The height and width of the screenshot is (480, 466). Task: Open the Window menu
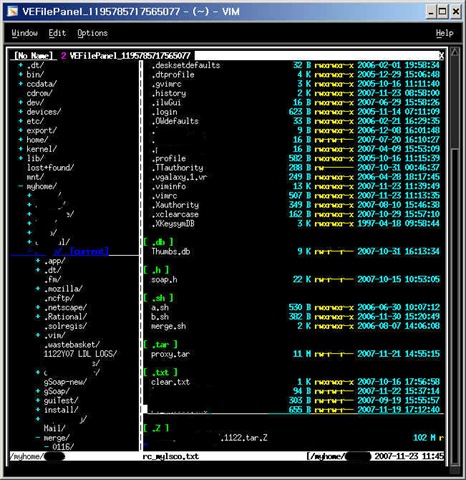(x=25, y=33)
